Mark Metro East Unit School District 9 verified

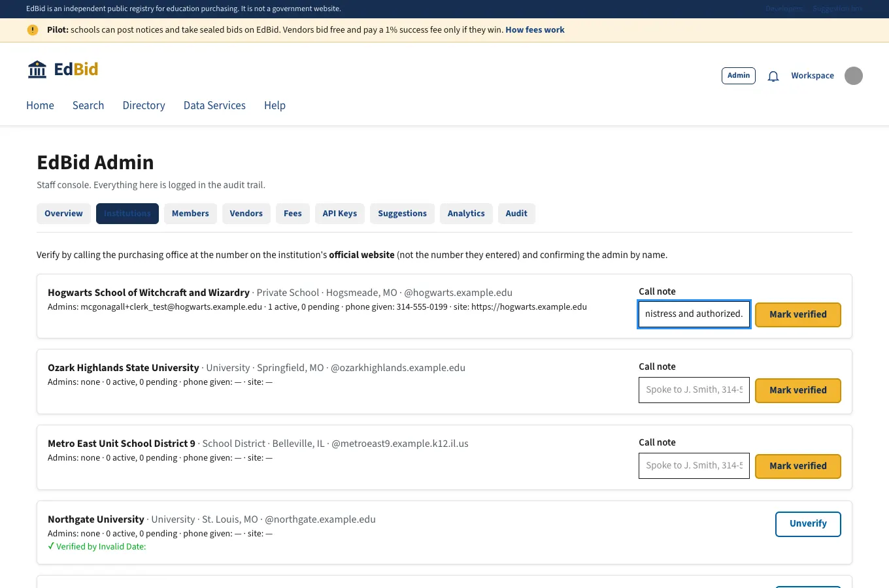[x=798, y=466]
